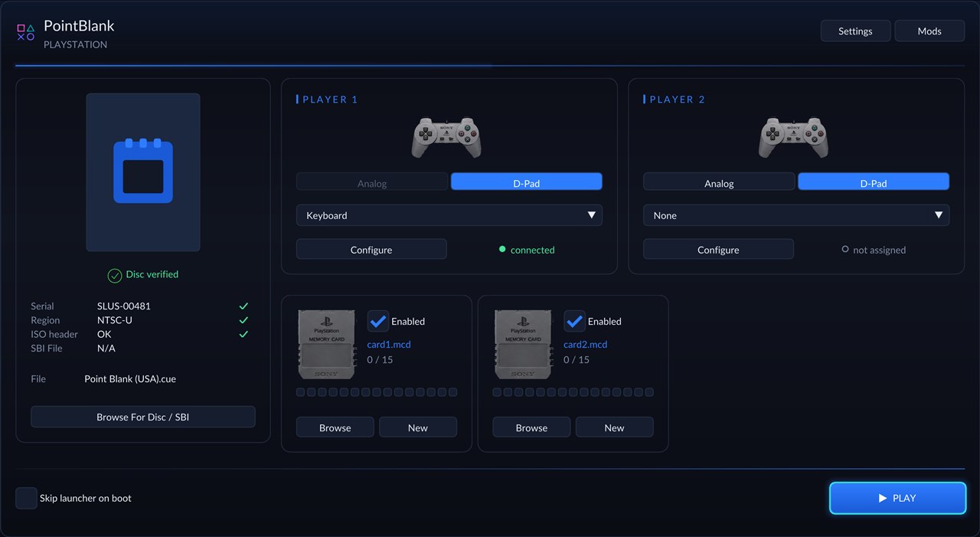This screenshot has height=537, width=980.
Task: Select D-Pad mode for Player 2
Action: 874,183
